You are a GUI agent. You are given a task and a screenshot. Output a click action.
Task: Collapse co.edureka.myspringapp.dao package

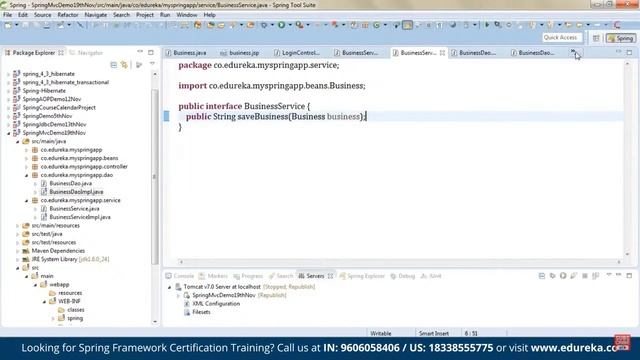click(x=26, y=176)
